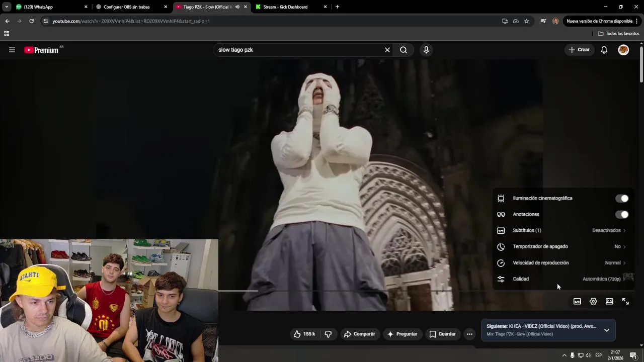644x362 pixels.
Task: Run search with magnifying glass button
Action: [404, 50]
